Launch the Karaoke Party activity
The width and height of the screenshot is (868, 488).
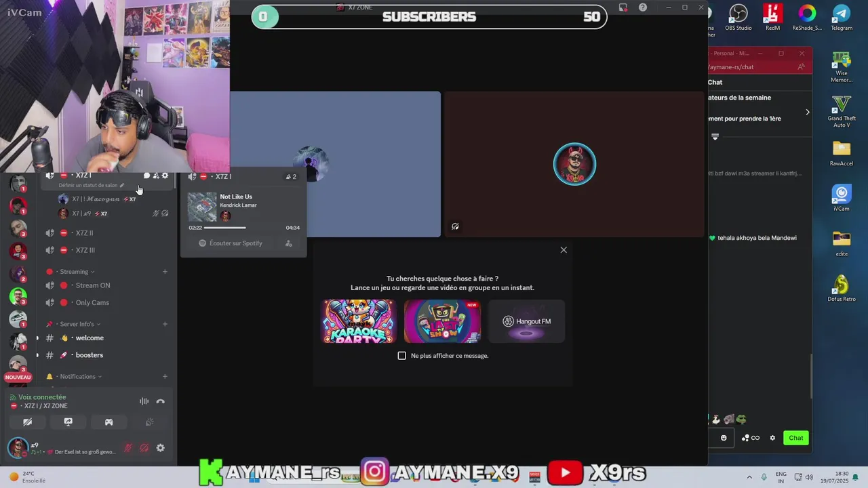[358, 321]
